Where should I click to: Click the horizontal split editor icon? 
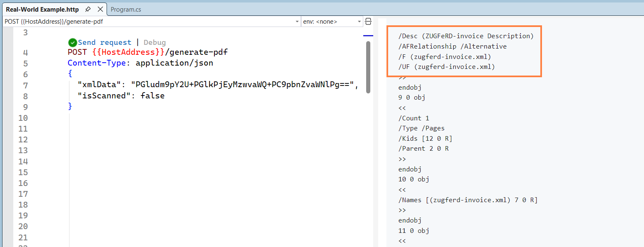tap(368, 21)
